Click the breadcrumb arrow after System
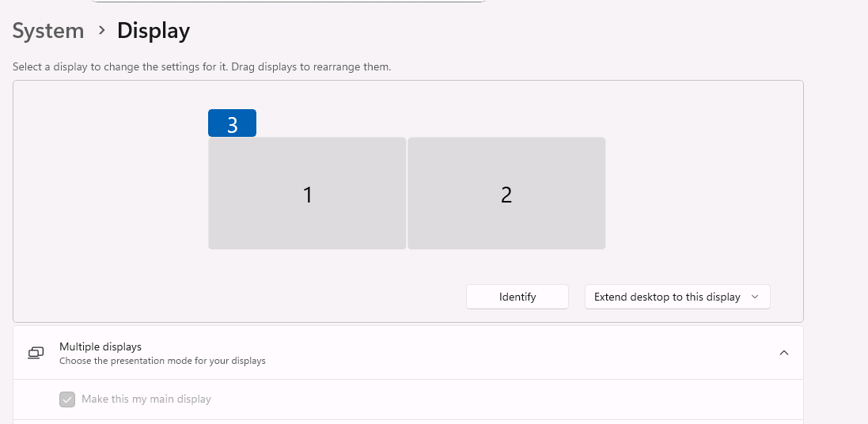This screenshot has height=424, width=868. [101, 31]
